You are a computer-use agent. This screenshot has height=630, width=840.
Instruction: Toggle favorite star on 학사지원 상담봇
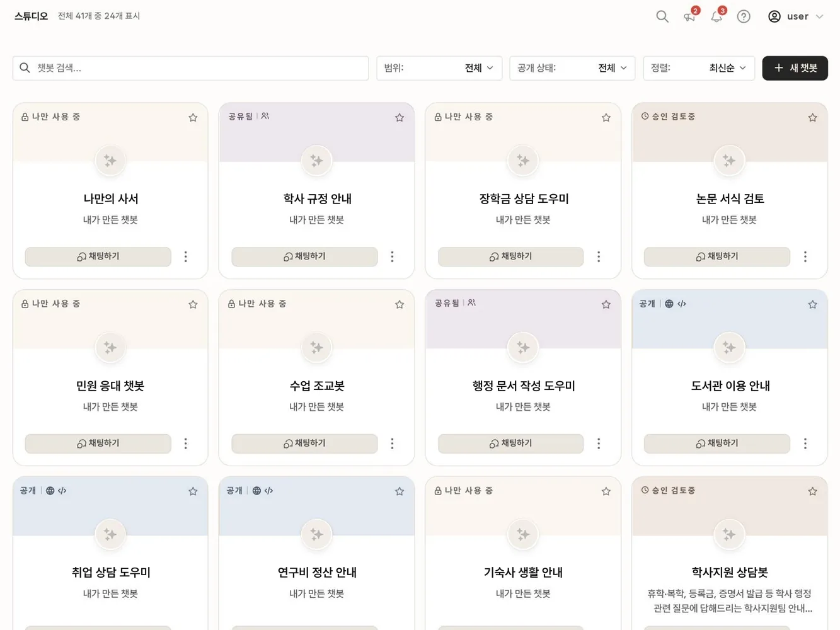pos(812,491)
